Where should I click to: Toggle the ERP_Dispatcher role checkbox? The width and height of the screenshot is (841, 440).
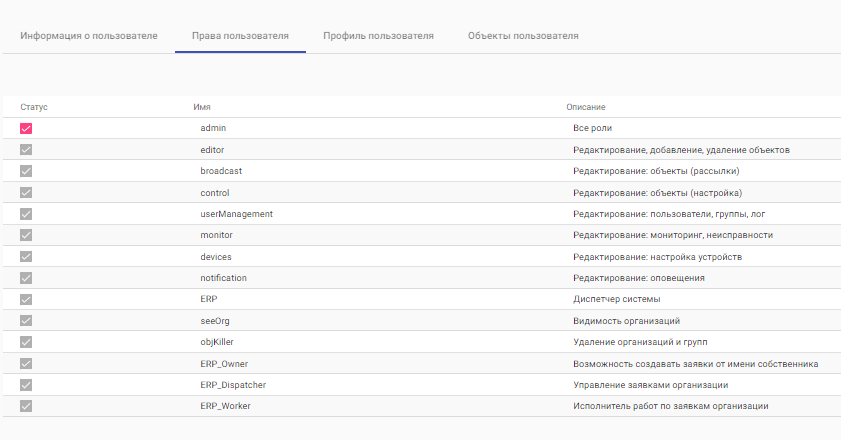click(26, 385)
